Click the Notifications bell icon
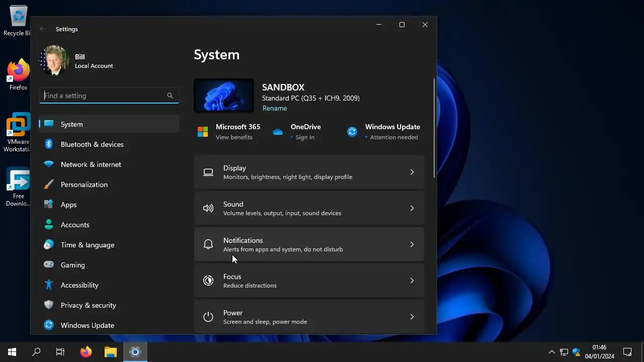Image resolution: width=644 pixels, height=362 pixels. (x=208, y=244)
